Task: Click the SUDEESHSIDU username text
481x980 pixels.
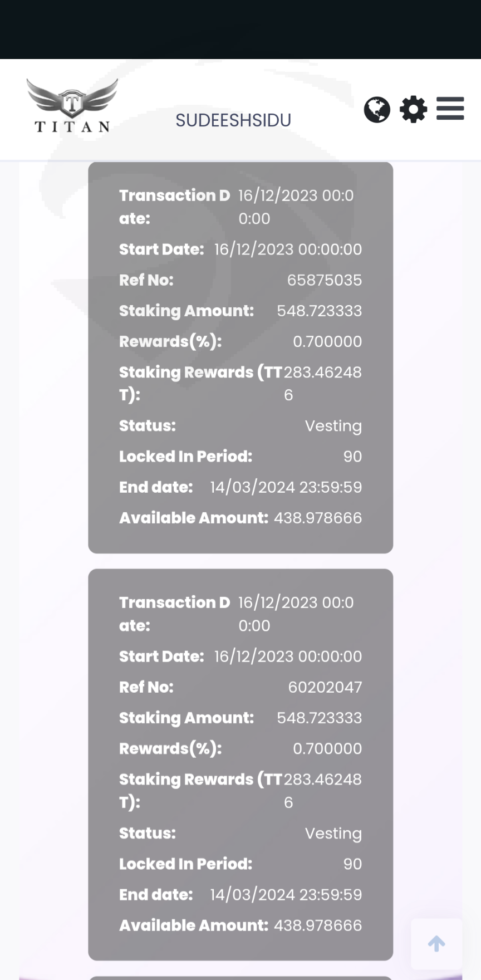Action: [233, 120]
